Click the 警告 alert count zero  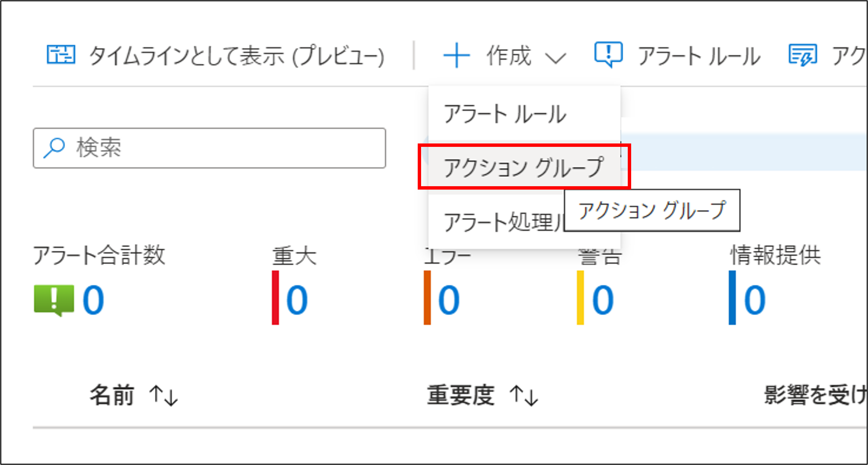click(x=603, y=300)
